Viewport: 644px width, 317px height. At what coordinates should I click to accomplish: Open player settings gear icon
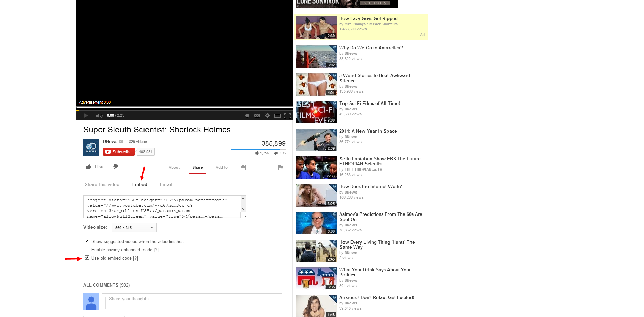267,116
